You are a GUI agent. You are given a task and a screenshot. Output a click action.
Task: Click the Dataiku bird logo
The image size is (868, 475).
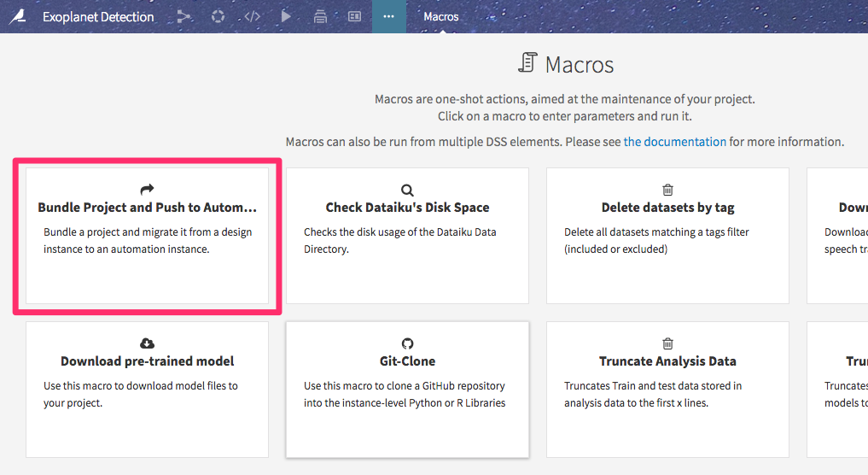click(x=18, y=16)
